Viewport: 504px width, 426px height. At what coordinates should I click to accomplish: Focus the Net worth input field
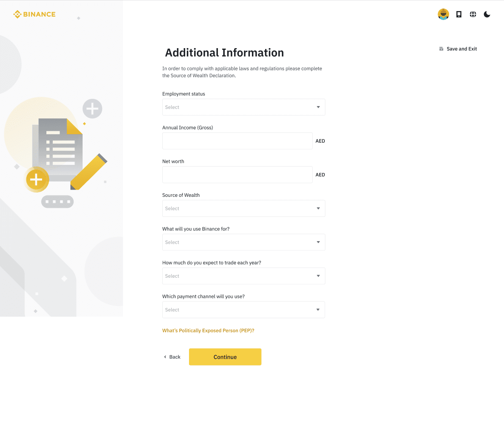(237, 175)
